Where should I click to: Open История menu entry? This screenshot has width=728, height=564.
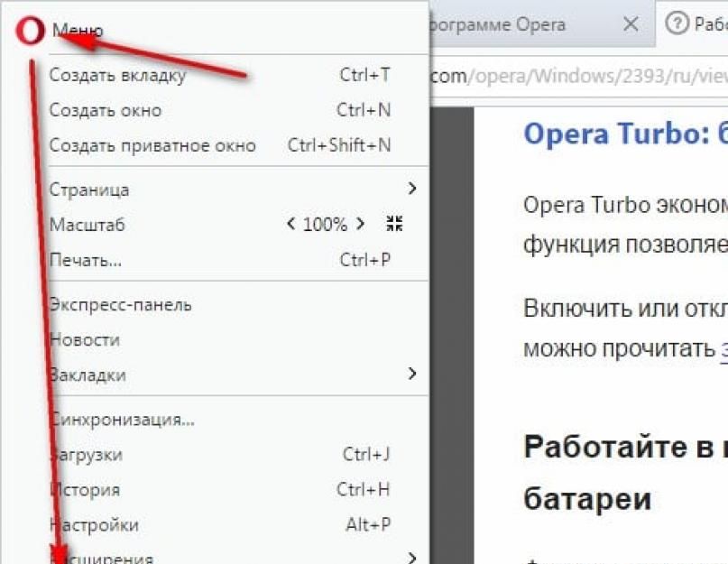click(x=238, y=490)
